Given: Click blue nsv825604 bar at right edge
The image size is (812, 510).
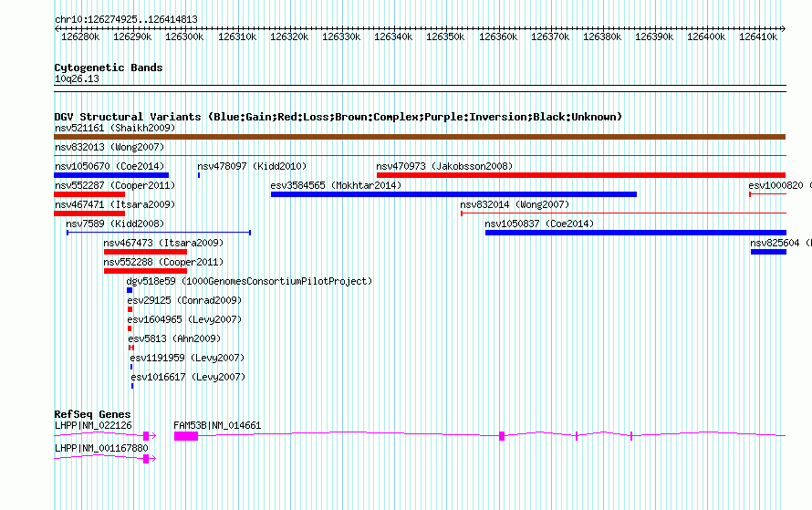Looking at the screenshot, I should [768, 252].
